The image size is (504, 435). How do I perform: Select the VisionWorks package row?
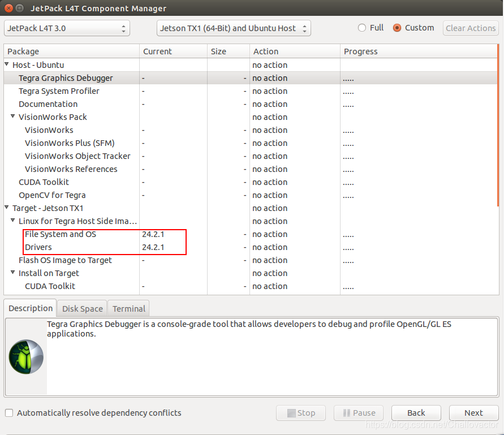point(251,130)
